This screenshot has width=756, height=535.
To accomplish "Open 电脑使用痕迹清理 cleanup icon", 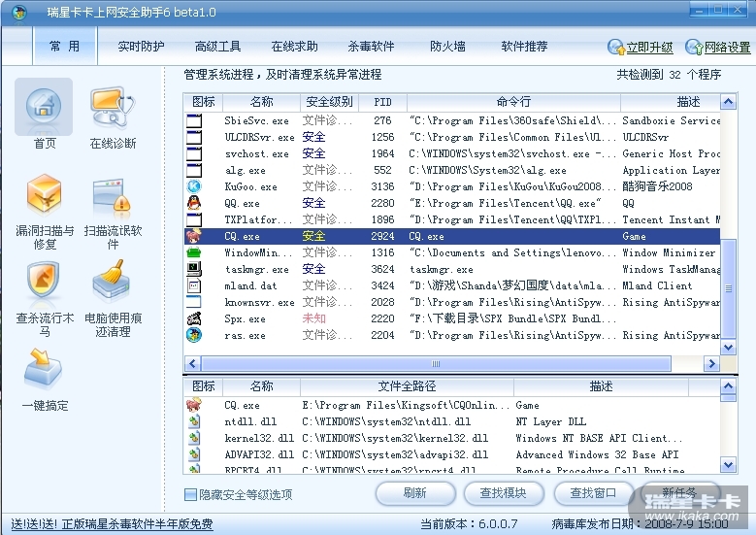I will pyautogui.click(x=112, y=281).
